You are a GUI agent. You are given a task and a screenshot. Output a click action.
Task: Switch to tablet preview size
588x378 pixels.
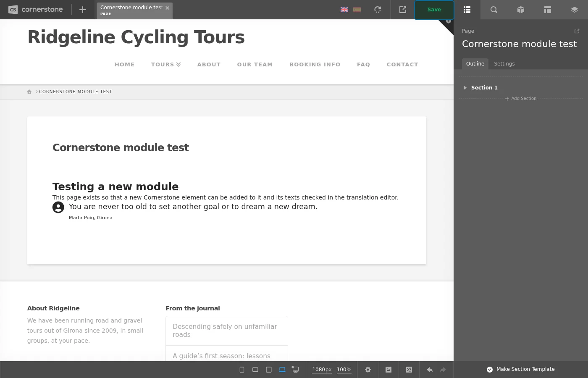coord(269,370)
